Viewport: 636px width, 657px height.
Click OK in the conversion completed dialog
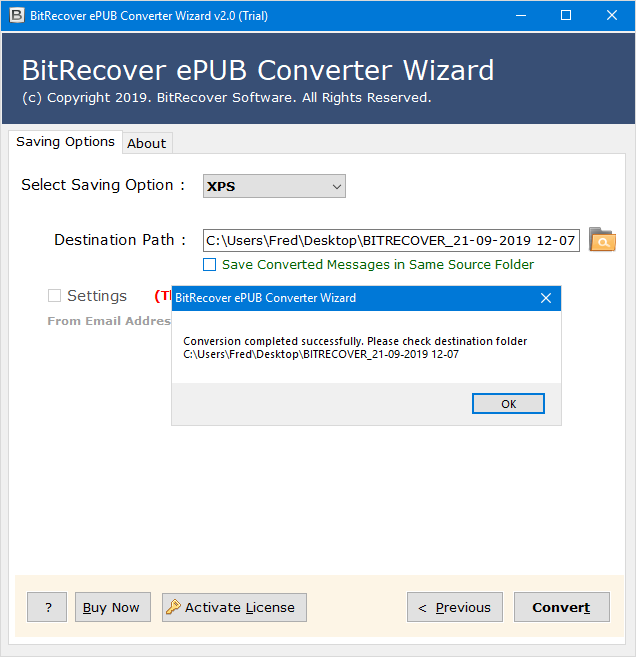coord(508,404)
